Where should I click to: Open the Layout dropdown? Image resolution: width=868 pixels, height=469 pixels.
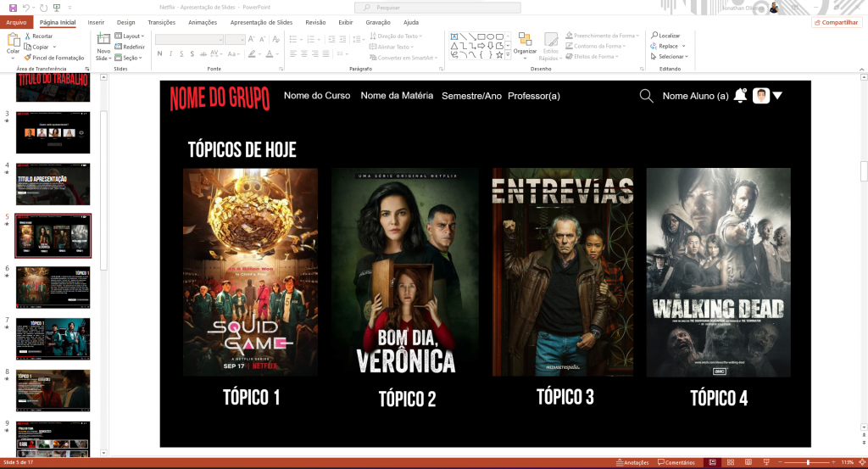[130, 36]
